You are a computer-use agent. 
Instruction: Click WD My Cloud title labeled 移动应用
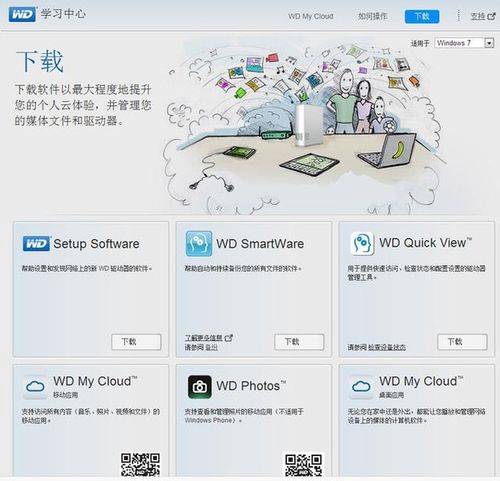[95, 381]
